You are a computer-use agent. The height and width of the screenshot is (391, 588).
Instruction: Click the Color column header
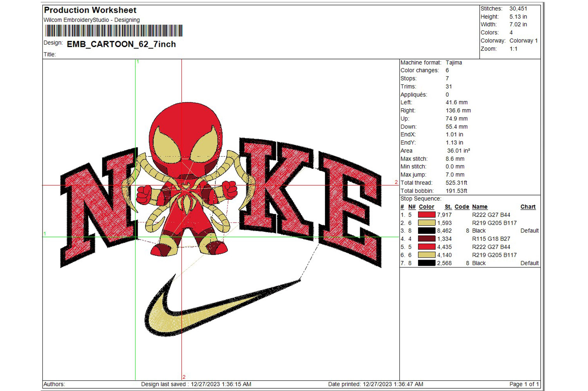pyautogui.click(x=426, y=207)
